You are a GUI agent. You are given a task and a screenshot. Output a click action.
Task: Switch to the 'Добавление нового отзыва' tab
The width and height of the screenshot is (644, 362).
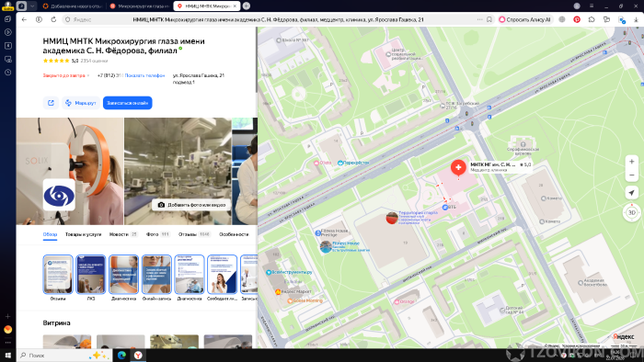click(x=73, y=6)
